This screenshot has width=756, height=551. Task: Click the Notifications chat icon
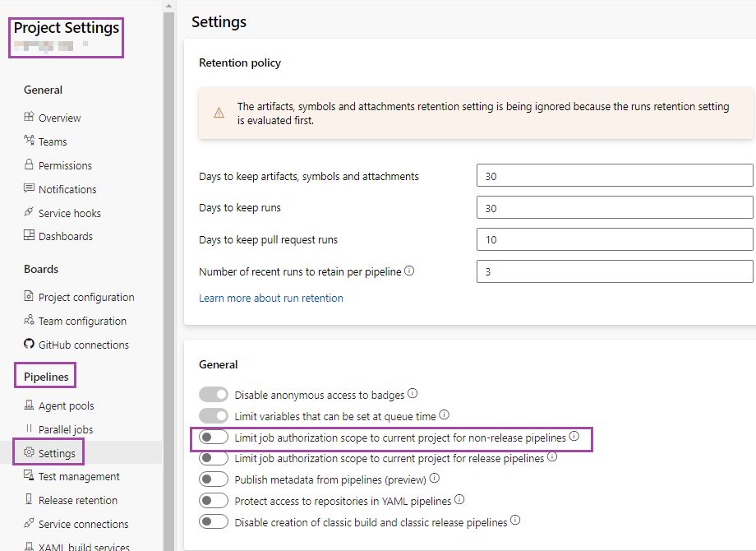pyautogui.click(x=29, y=188)
